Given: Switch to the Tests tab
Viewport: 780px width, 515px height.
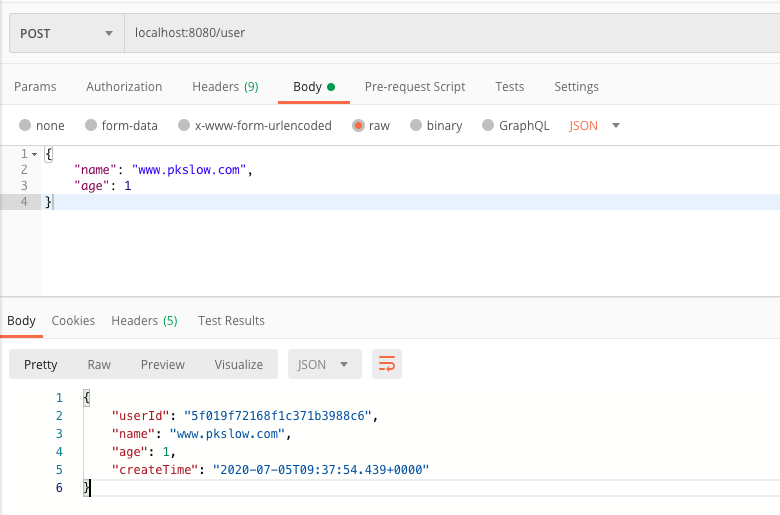Looking at the screenshot, I should [x=509, y=87].
